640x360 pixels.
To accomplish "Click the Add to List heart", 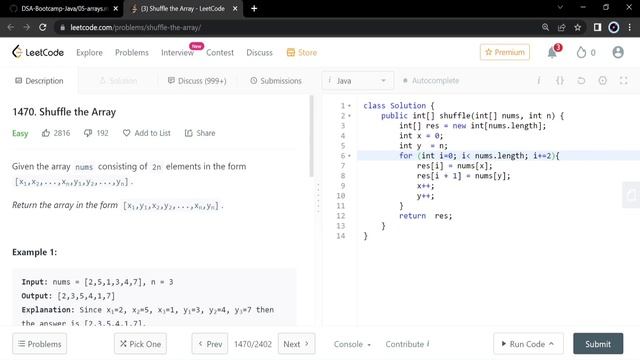I will [127, 133].
